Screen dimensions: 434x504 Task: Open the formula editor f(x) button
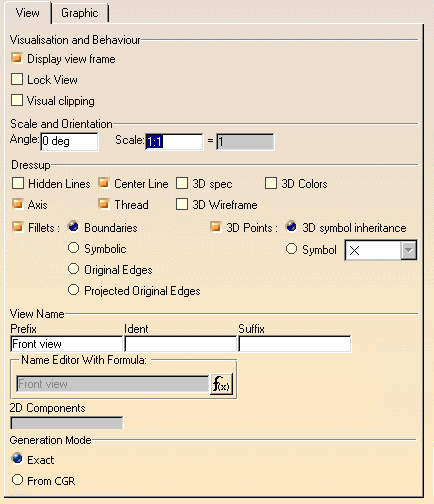click(x=221, y=384)
